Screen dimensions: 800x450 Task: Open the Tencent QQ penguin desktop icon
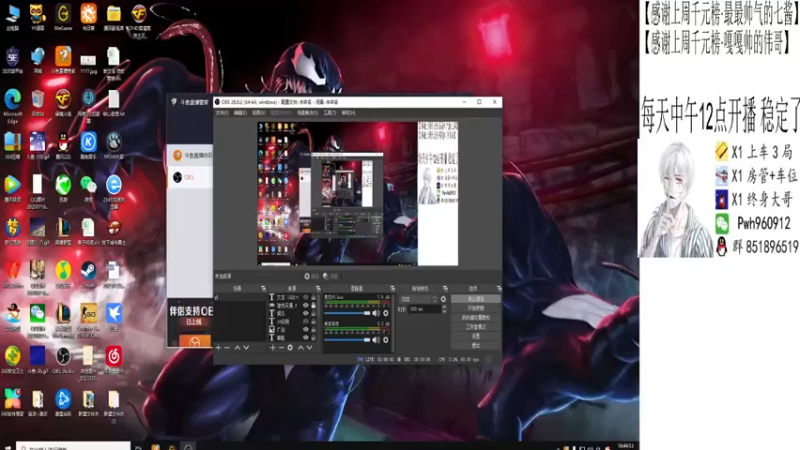tap(63, 145)
